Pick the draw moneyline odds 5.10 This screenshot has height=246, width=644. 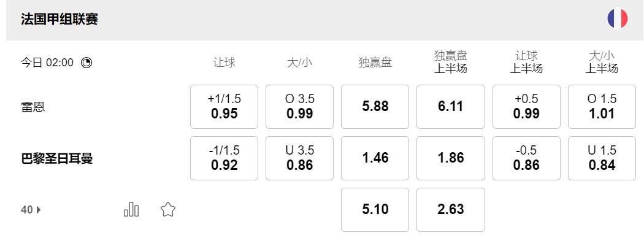click(x=375, y=210)
